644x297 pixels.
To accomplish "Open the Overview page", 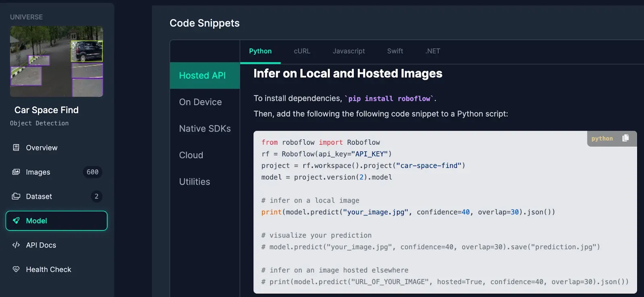I will pyautogui.click(x=56, y=147).
